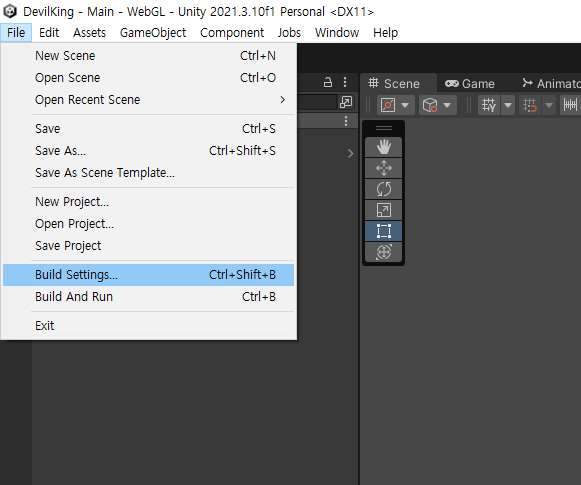The height and width of the screenshot is (485, 581).
Task: Open Build Settings... from File menu
Action: click(x=148, y=275)
